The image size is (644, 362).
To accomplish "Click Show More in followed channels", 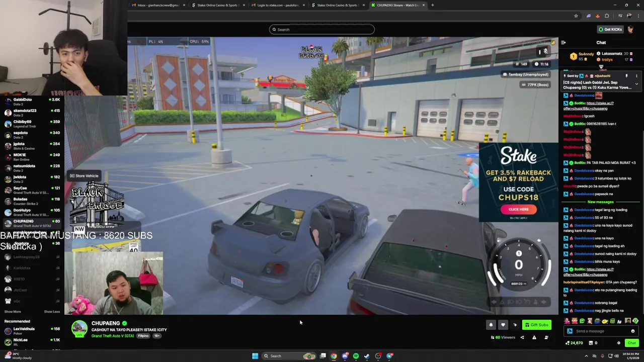I will [13, 312].
